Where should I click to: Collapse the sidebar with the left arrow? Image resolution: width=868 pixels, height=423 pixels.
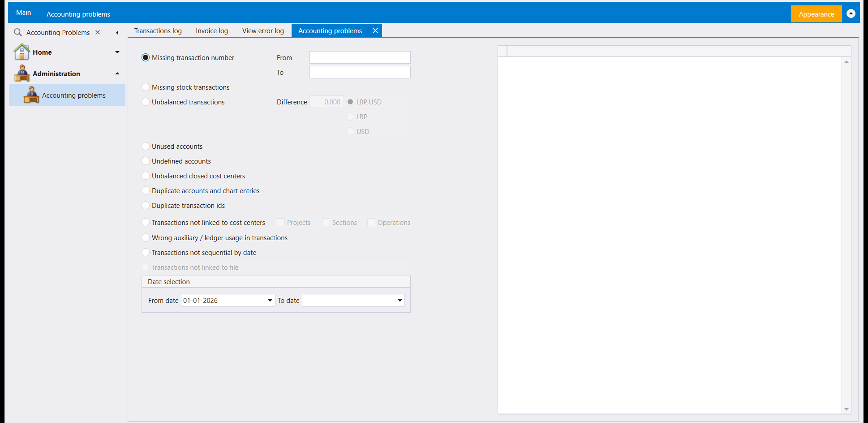pos(117,33)
